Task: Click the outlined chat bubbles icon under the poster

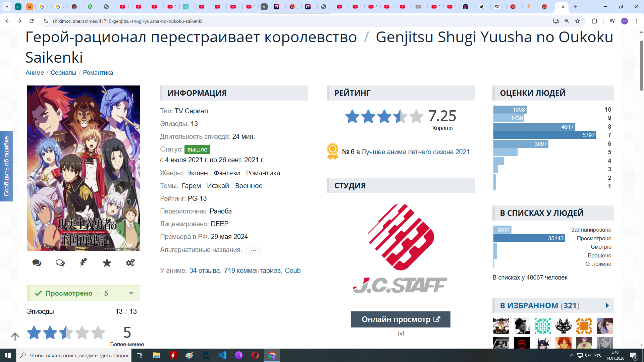Action: (x=60, y=263)
